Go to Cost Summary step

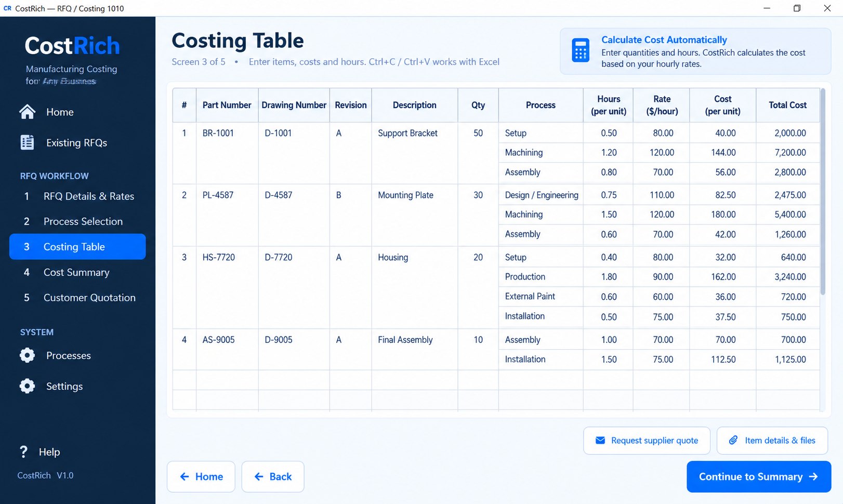tap(77, 272)
